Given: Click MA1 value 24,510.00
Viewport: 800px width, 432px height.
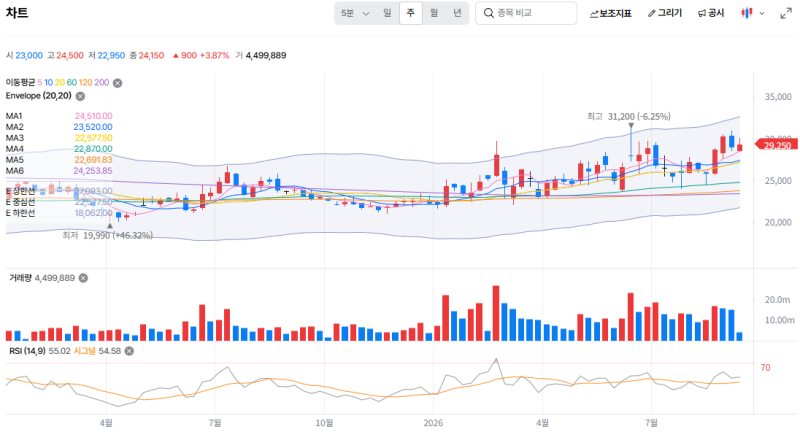Looking at the screenshot, I should pyautogui.click(x=93, y=116).
